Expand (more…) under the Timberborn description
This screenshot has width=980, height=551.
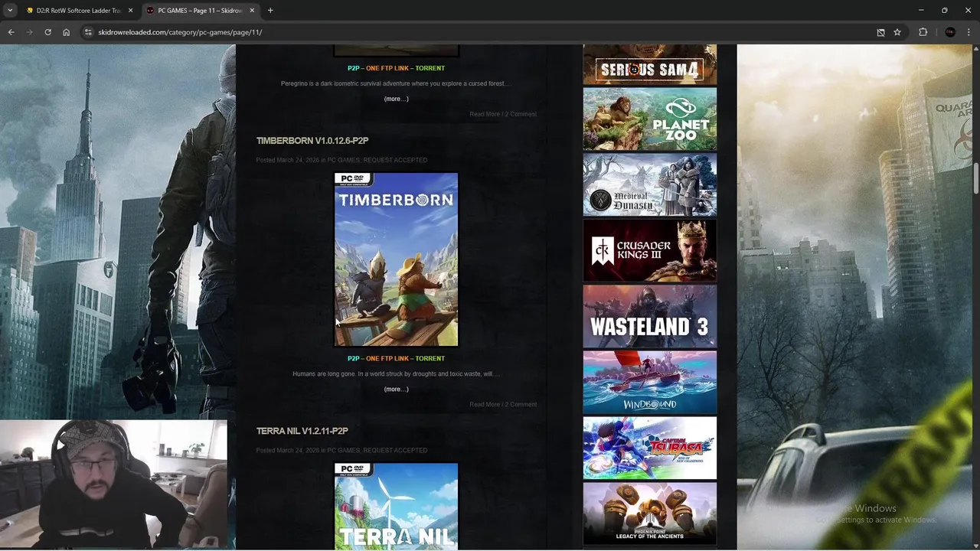(x=396, y=390)
